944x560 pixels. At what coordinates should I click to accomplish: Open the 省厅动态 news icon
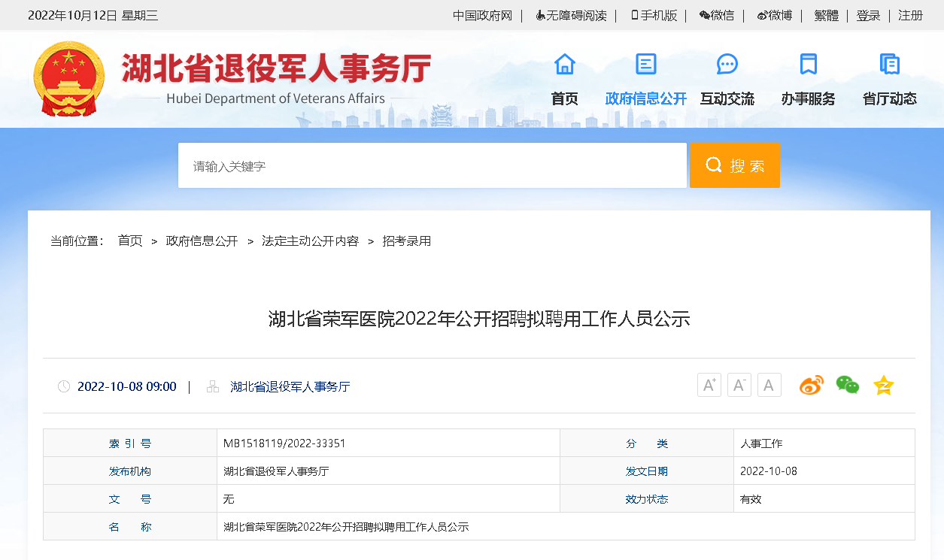click(x=889, y=65)
